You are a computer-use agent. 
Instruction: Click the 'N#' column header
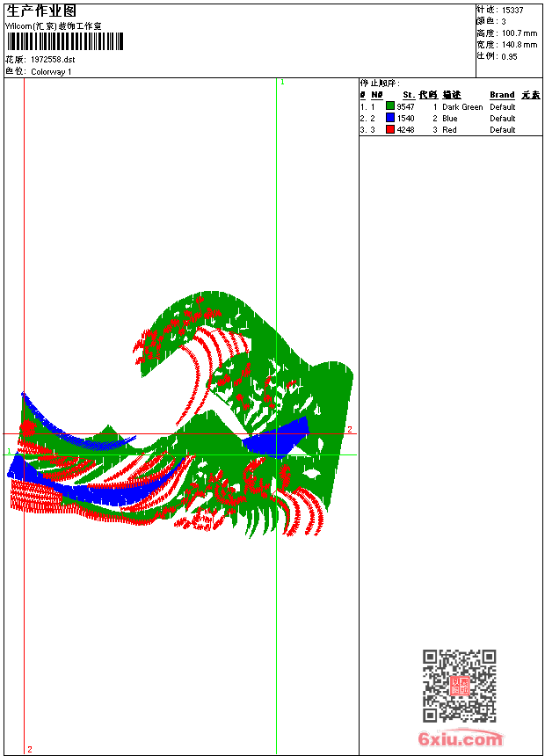click(x=377, y=95)
